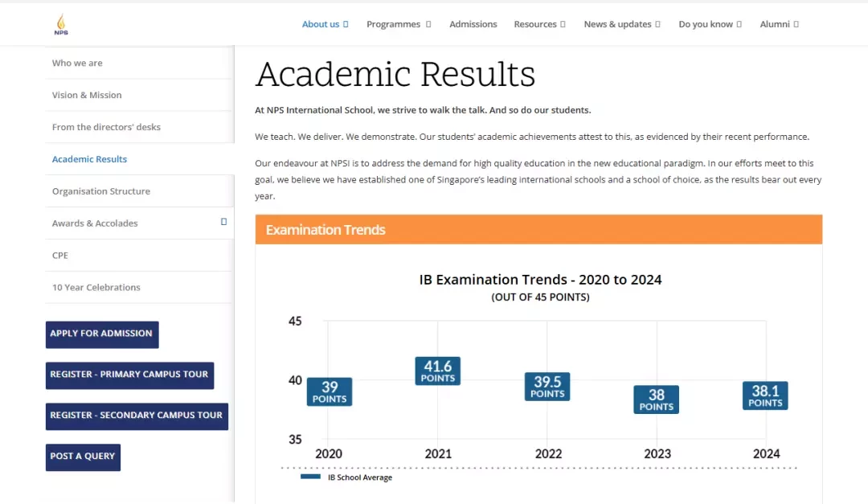Screen dimensions: 868x504
Task: Click the Apply for Admission button
Action: pos(102,334)
